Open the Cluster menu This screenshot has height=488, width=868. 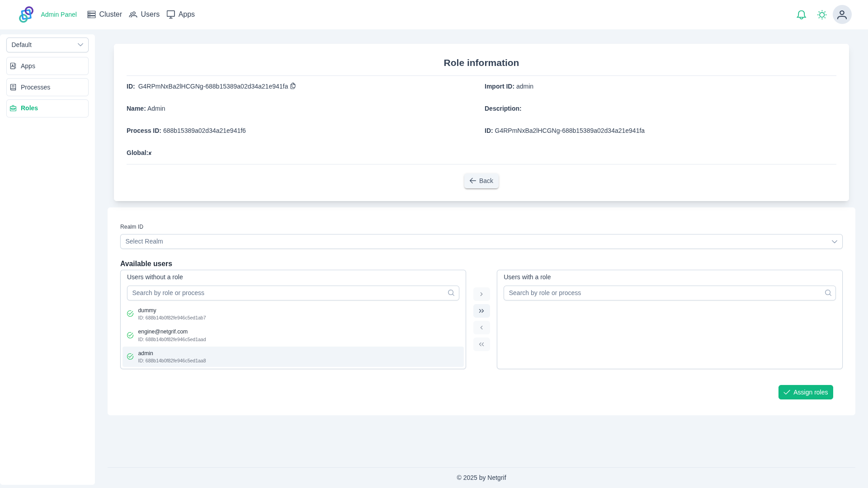tap(104, 14)
